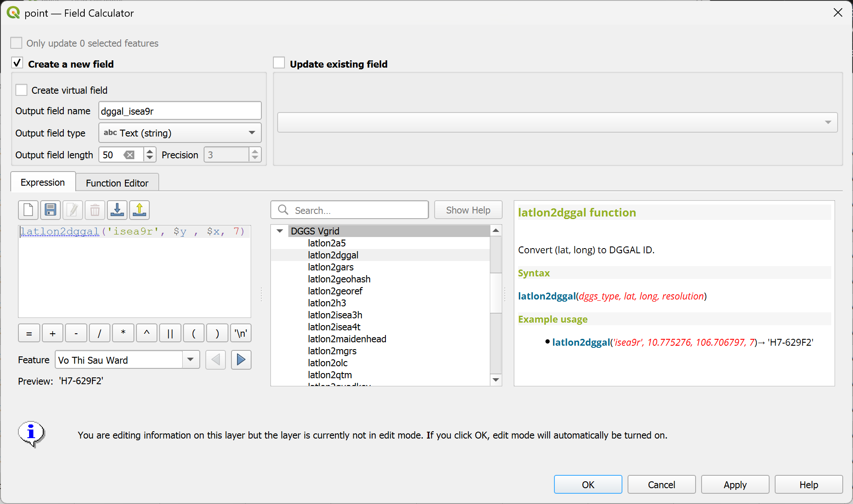This screenshot has width=853, height=504.
Task: Click the clear (new file) expression icon
Action: (28, 210)
